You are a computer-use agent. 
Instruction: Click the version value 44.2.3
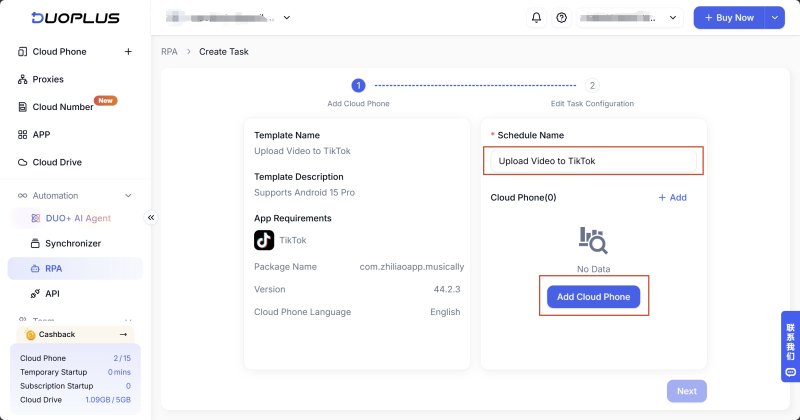click(x=447, y=289)
